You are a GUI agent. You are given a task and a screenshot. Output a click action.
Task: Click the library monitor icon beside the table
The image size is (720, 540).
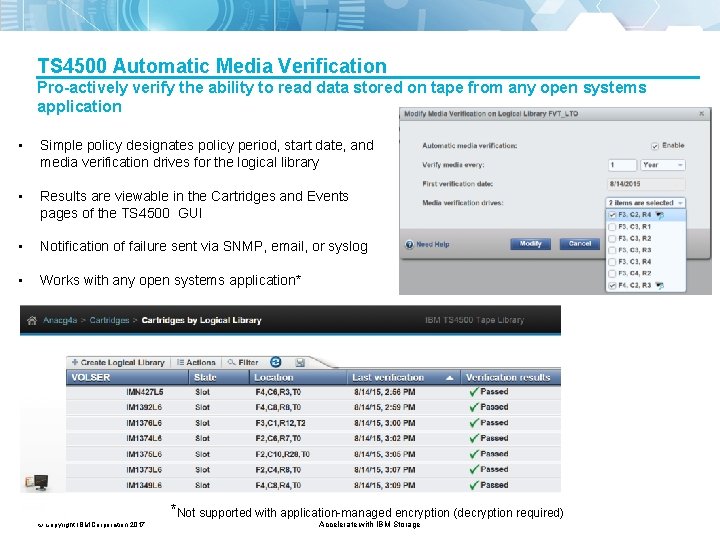[37, 482]
